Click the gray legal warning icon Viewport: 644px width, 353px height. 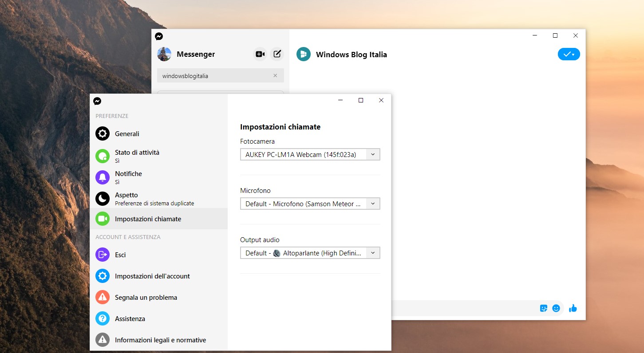(103, 340)
